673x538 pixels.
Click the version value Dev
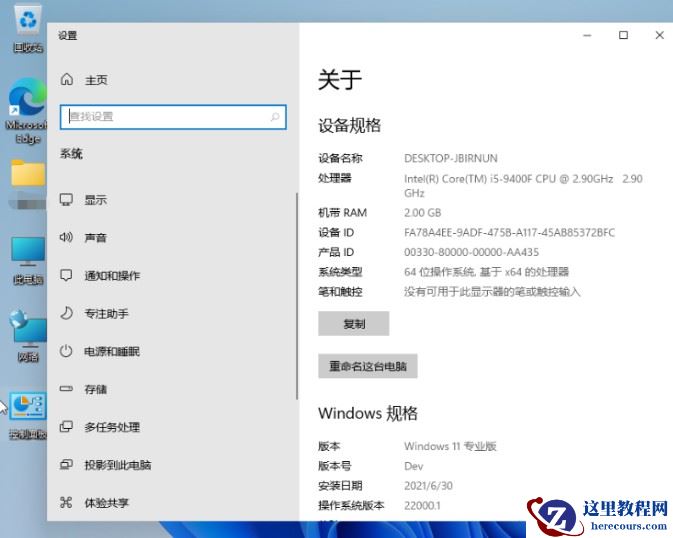click(413, 466)
